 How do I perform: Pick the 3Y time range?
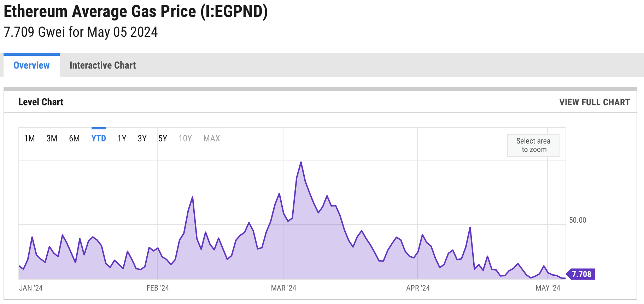click(142, 139)
